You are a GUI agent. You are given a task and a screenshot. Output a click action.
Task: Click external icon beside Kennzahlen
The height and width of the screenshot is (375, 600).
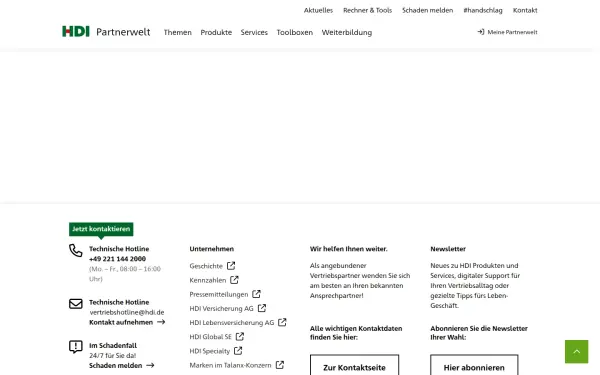(x=234, y=280)
